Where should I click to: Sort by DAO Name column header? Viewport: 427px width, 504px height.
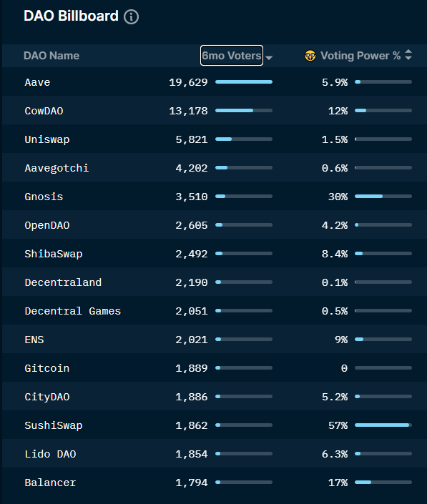coord(51,56)
